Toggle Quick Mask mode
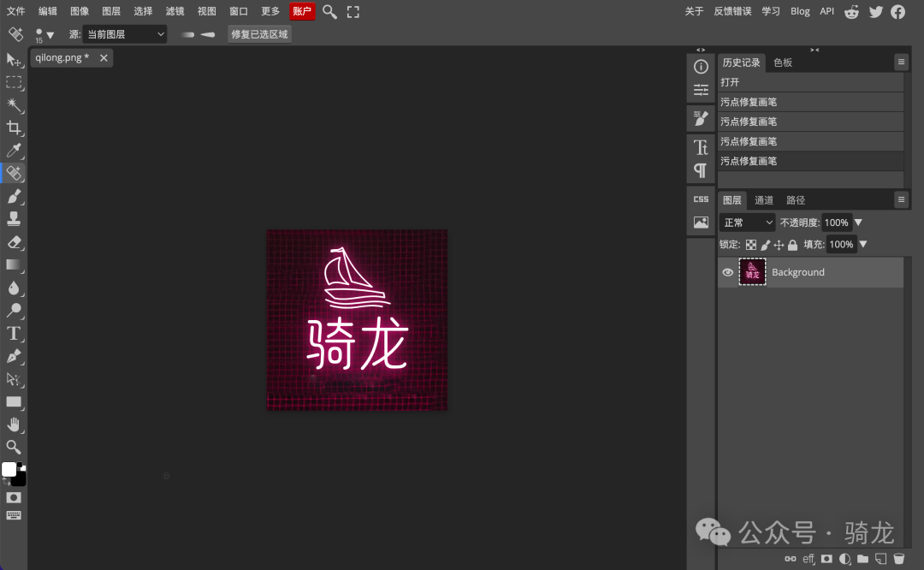Screen dimensions: 924x570 14,497
